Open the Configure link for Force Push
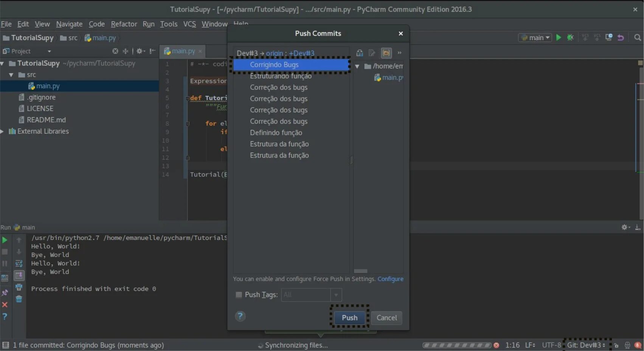 (x=390, y=279)
